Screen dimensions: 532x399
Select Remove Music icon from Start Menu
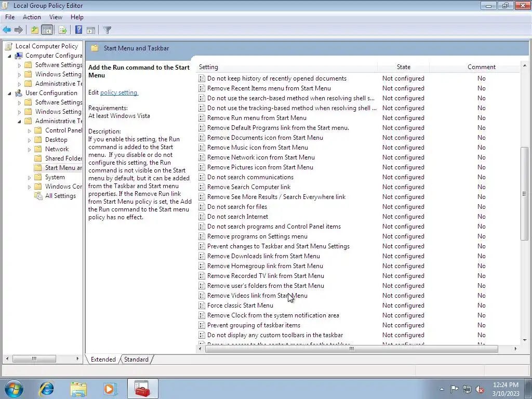click(x=258, y=148)
